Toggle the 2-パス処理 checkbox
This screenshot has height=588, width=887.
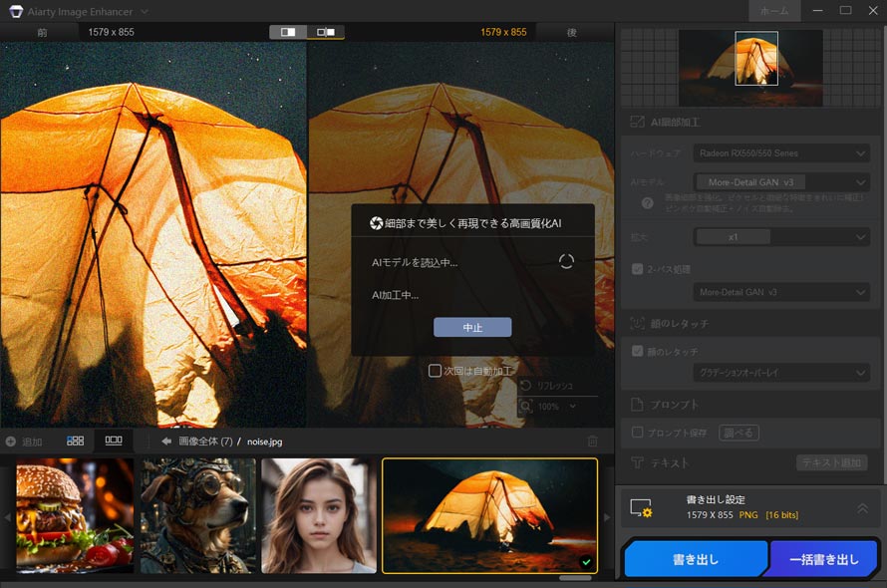coord(638,269)
